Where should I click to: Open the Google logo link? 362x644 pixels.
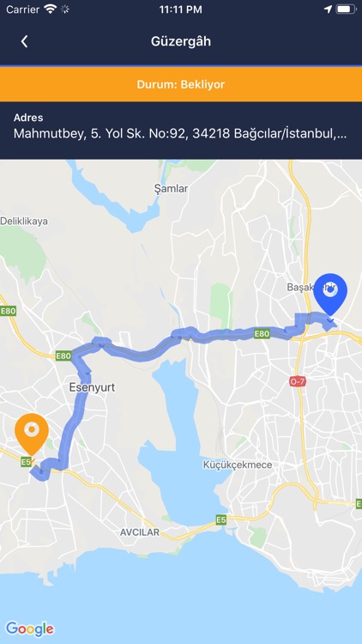(x=29, y=629)
